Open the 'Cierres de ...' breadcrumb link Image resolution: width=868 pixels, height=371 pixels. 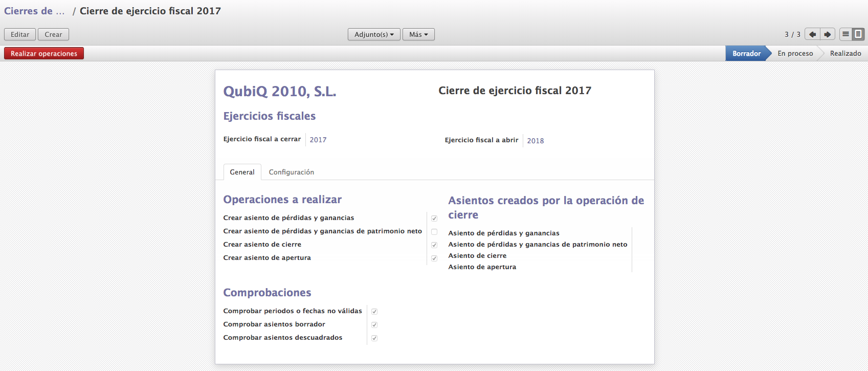coord(34,11)
